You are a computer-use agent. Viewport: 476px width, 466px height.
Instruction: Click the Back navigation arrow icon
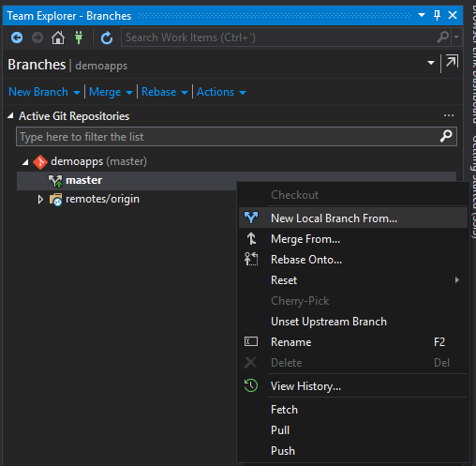17,38
